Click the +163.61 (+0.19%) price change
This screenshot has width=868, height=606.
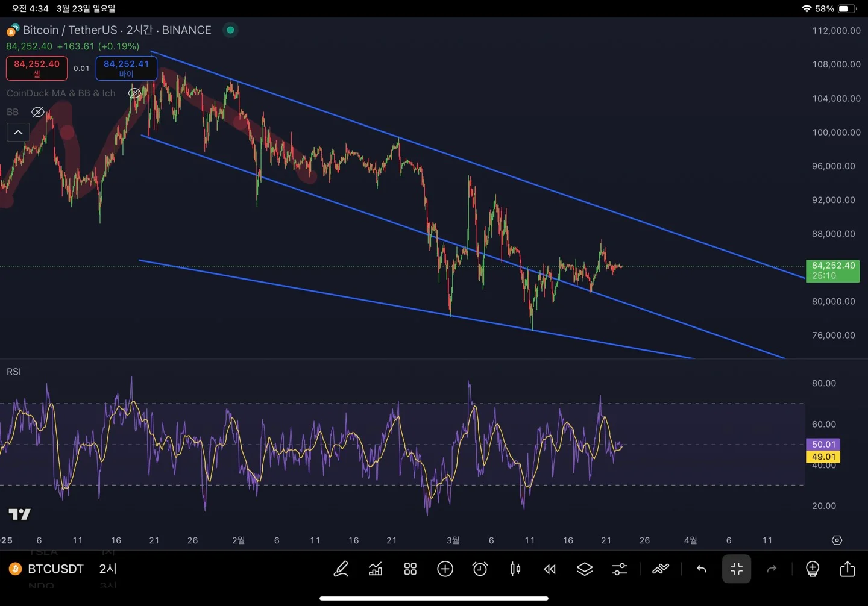tap(98, 46)
